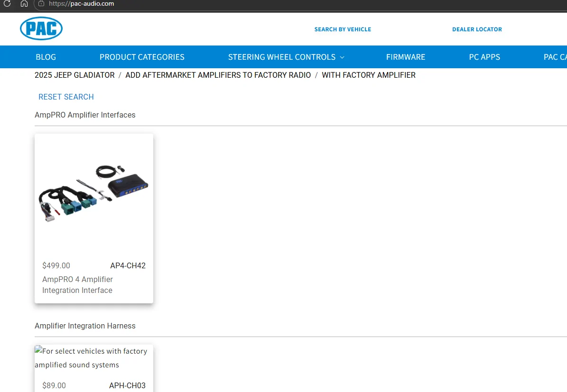This screenshot has height=392, width=567.
Task: Open PC Apps menu item
Action: (x=484, y=57)
